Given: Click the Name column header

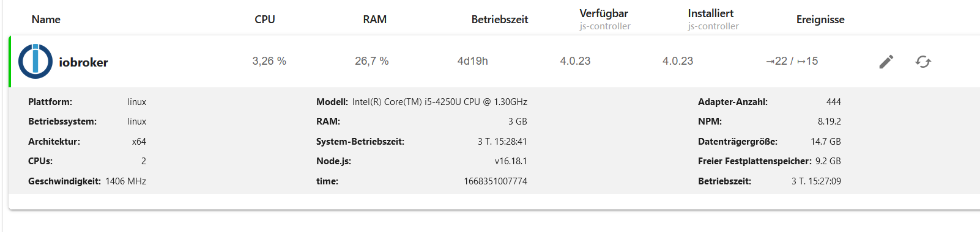Looking at the screenshot, I should (46, 20).
